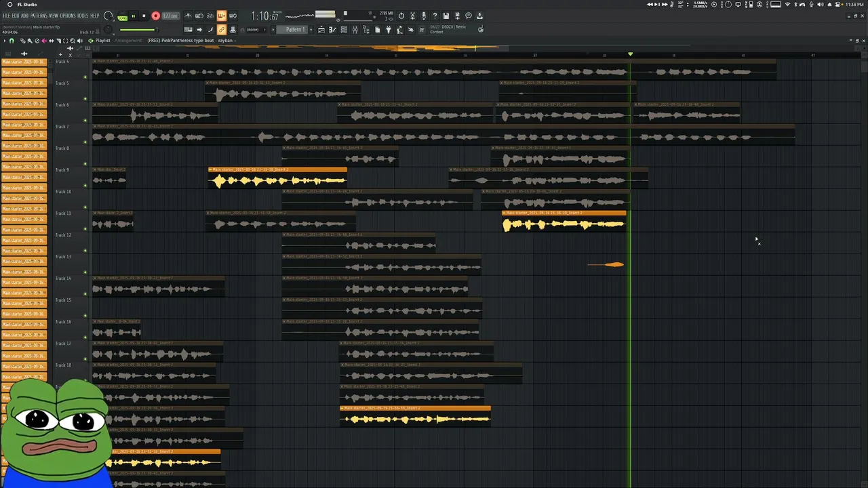The width and height of the screenshot is (868, 488).
Task: Click the export/render download icon
Action: click(x=479, y=16)
